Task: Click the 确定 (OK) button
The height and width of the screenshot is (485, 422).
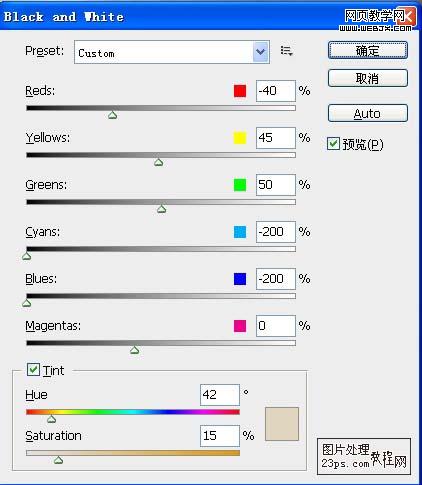Action: coord(368,51)
